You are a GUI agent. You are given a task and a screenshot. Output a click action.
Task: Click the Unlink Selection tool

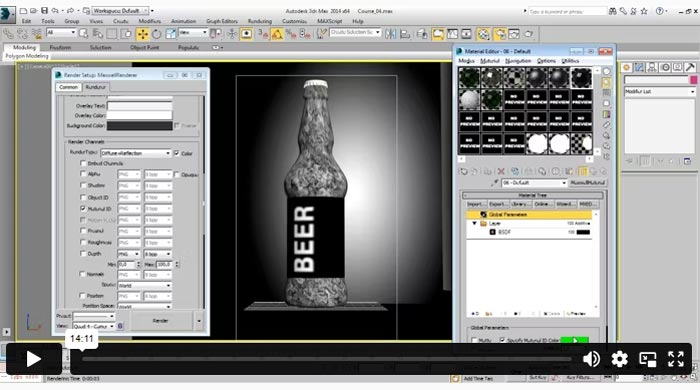22,34
